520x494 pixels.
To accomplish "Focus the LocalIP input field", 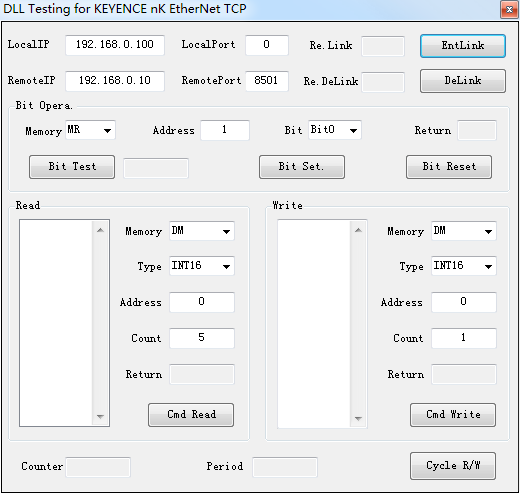I will (x=115, y=45).
